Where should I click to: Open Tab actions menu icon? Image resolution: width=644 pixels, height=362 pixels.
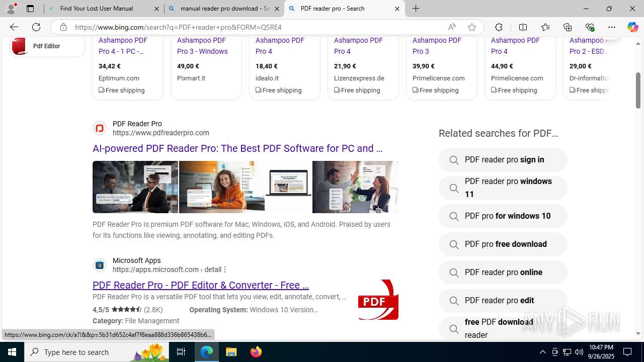(x=30, y=9)
